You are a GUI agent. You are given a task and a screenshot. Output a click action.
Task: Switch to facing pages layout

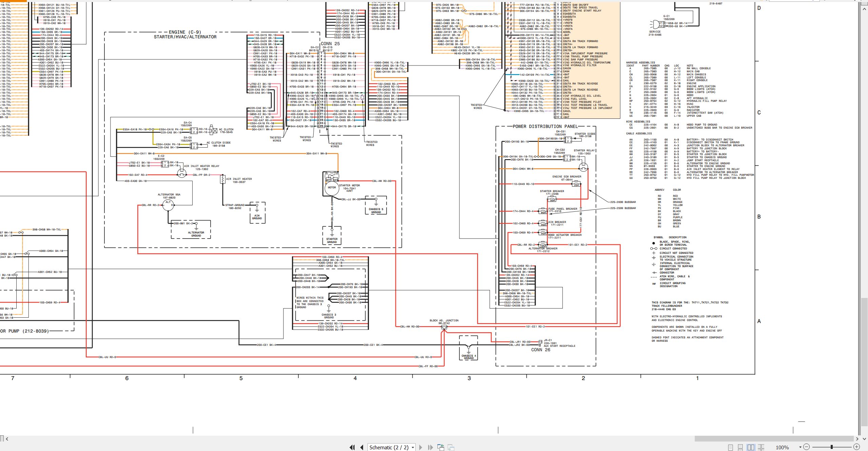coord(751,447)
